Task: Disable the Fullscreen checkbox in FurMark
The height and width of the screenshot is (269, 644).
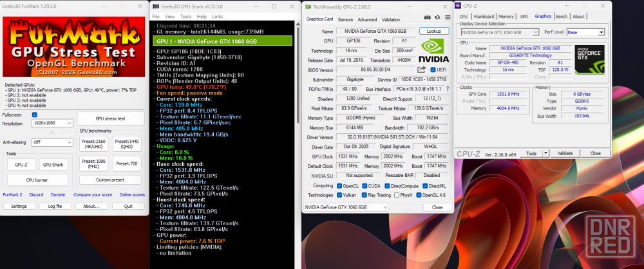Action: (34, 115)
